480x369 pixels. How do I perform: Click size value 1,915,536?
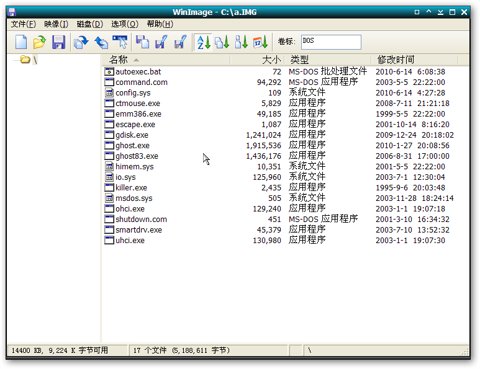(264, 146)
